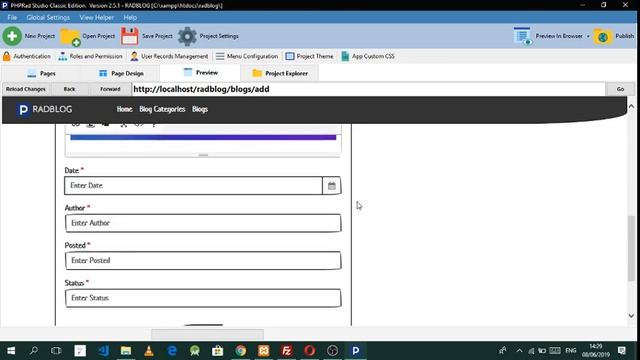640x360 pixels.
Task: Open File Explorer from taskbar
Action: pos(126,351)
